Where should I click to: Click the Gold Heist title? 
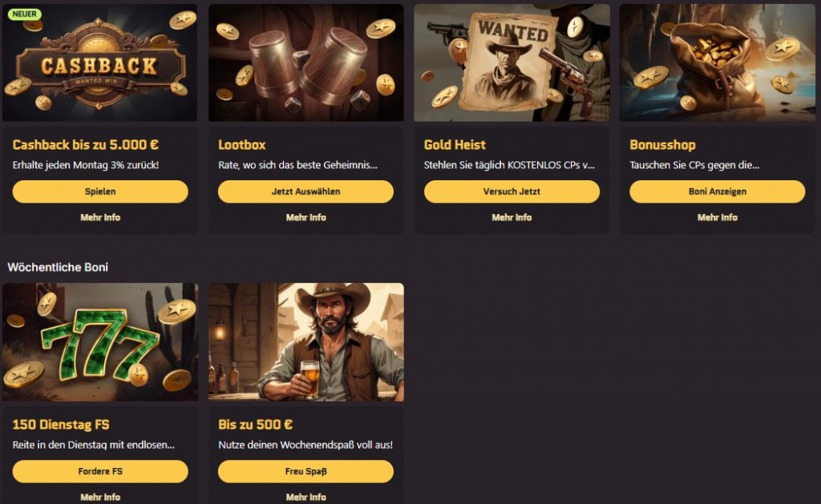point(455,145)
